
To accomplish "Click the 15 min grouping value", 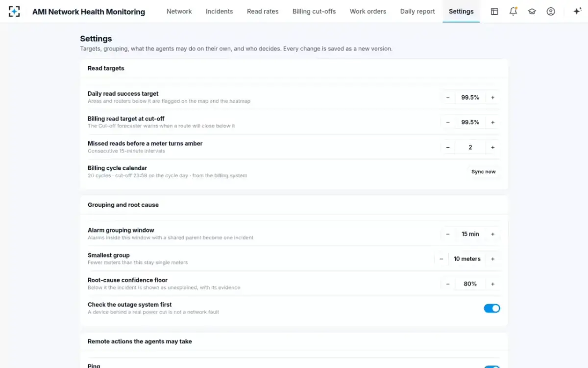I will [470, 234].
